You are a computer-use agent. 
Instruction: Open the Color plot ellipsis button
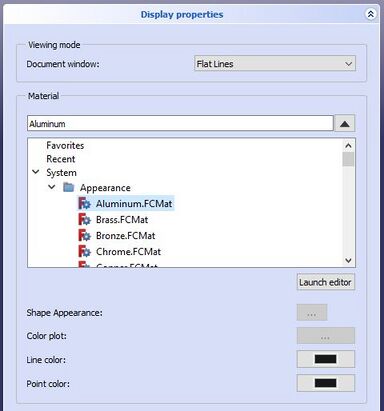pos(326,336)
